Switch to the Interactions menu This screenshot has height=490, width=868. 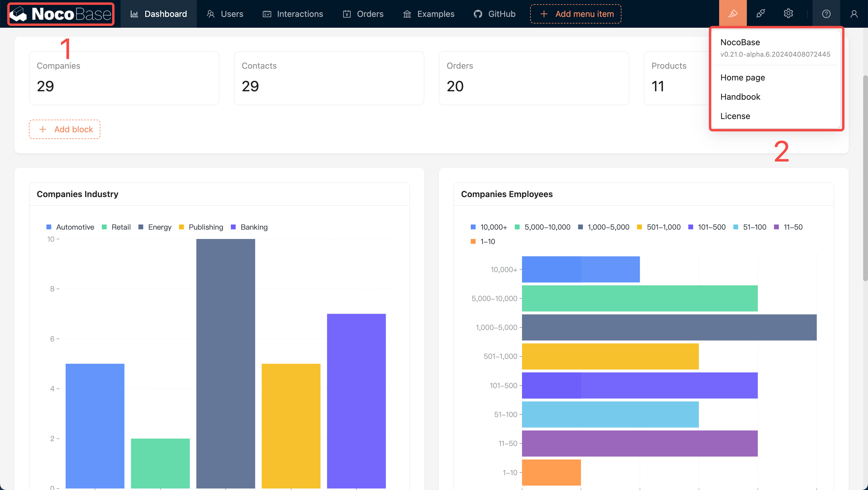(x=293, y=14)
